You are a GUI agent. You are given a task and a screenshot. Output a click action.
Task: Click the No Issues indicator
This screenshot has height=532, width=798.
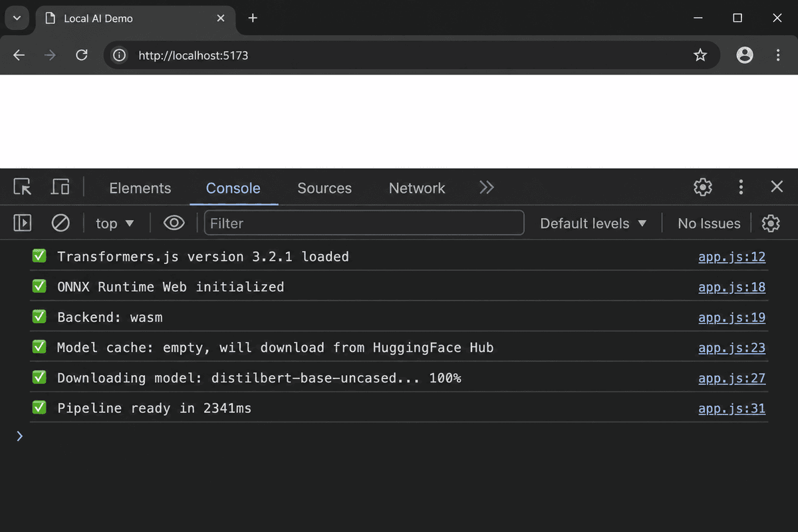point(709,223)
